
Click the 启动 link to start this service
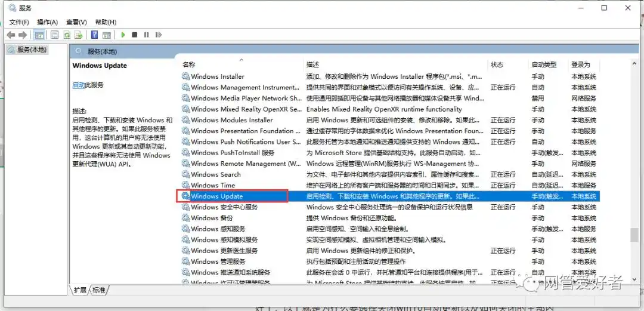(x=79, y=85)
